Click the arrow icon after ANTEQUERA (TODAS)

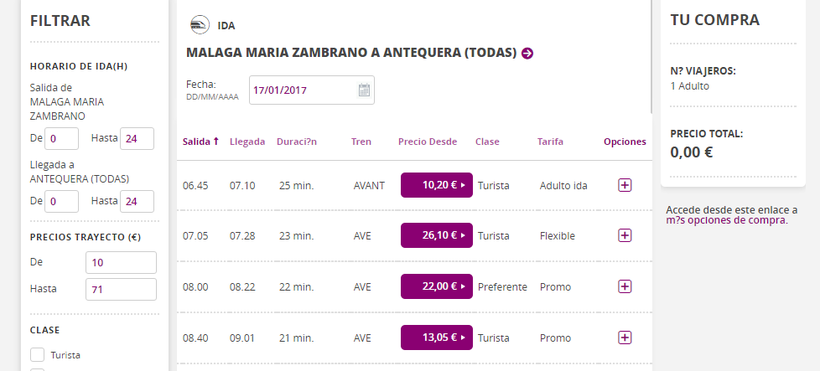[527, 53]
